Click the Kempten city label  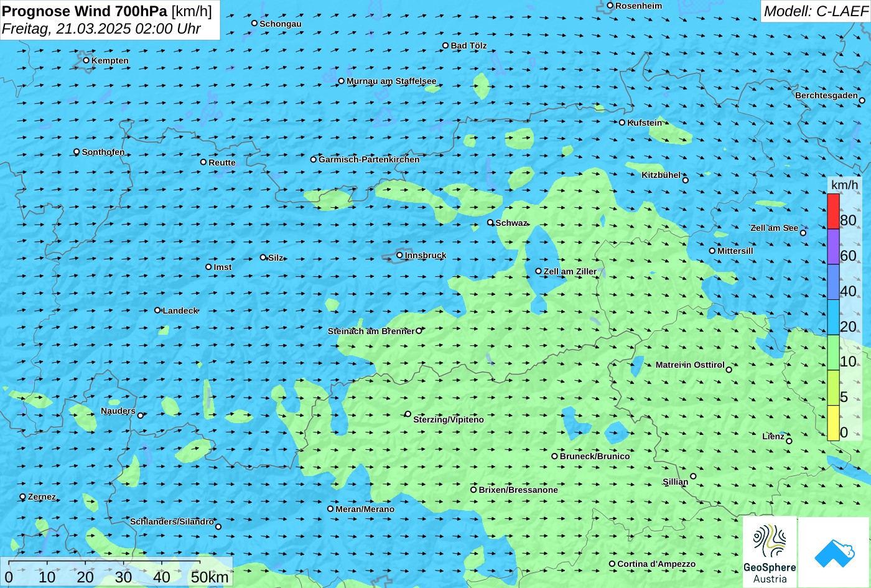[x=110, y=60]
